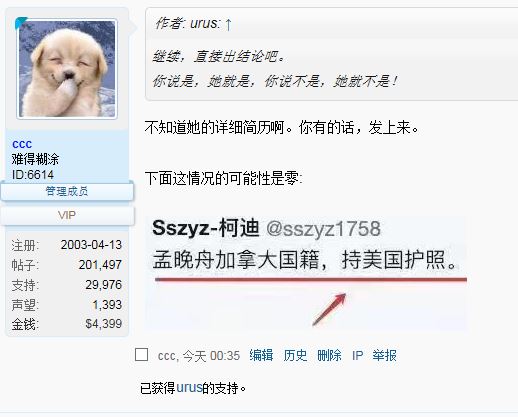Tick the checkbox beside post footer

[141, 354]
